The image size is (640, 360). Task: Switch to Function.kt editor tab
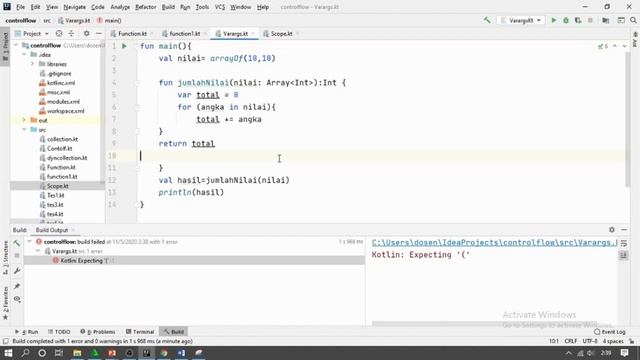132,33
